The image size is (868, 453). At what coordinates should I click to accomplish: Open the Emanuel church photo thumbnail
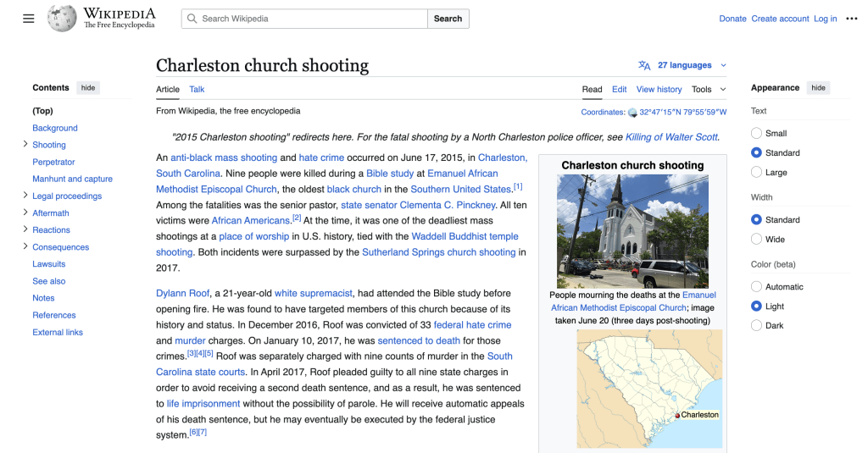(632, 231)
